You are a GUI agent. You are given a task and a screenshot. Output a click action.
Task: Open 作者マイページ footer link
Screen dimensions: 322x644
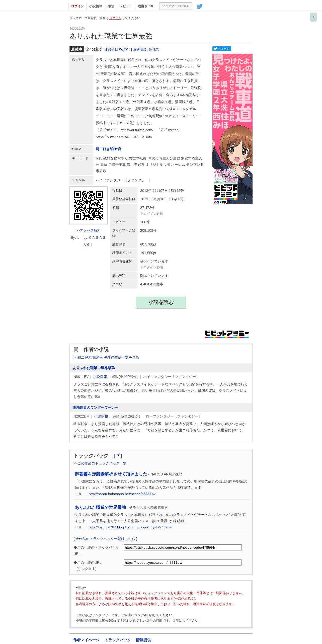pos(87,640)
